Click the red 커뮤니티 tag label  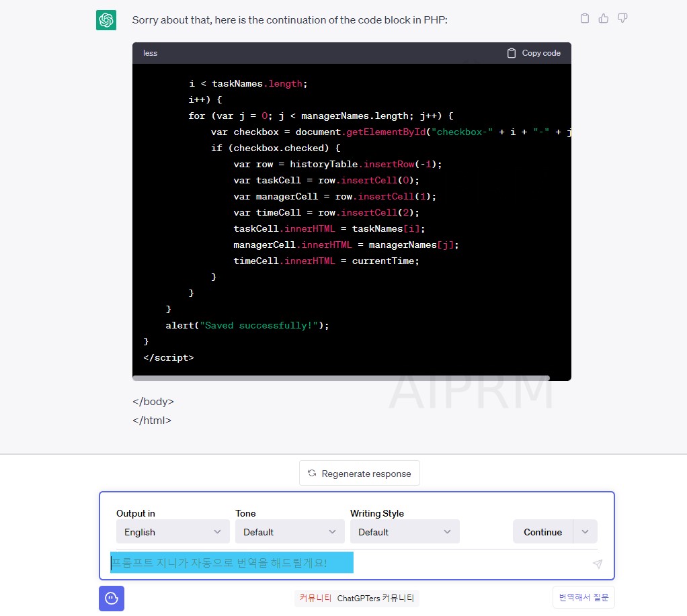click(x=315, y=598)
